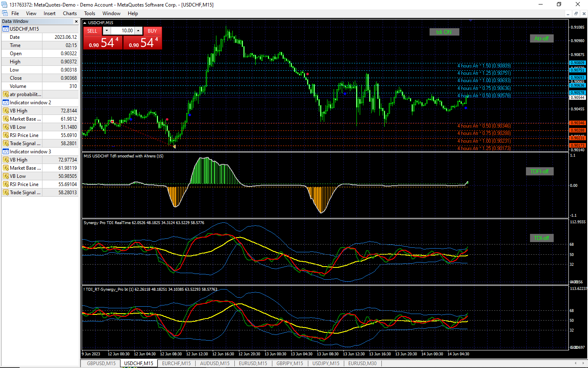Click the Trade Signal icon under Indicator window 2

(x=6, y=144)
